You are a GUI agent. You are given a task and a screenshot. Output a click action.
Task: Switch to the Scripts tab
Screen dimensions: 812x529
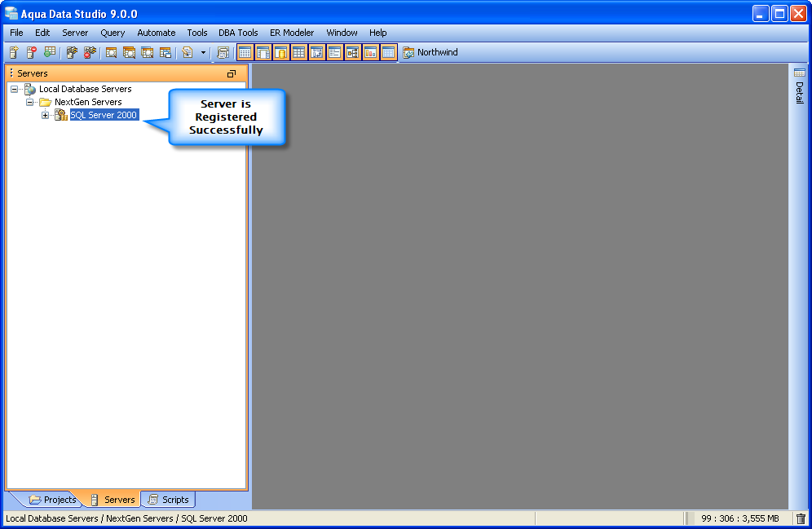pyautogui.click(x=168, y=500)
